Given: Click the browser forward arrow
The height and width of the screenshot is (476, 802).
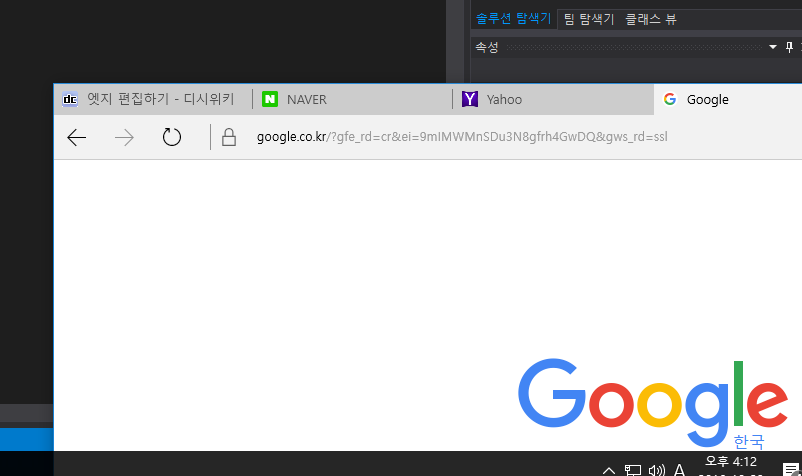Looking at the screenshot, I should pyautogui.click(x=124, y=138).
